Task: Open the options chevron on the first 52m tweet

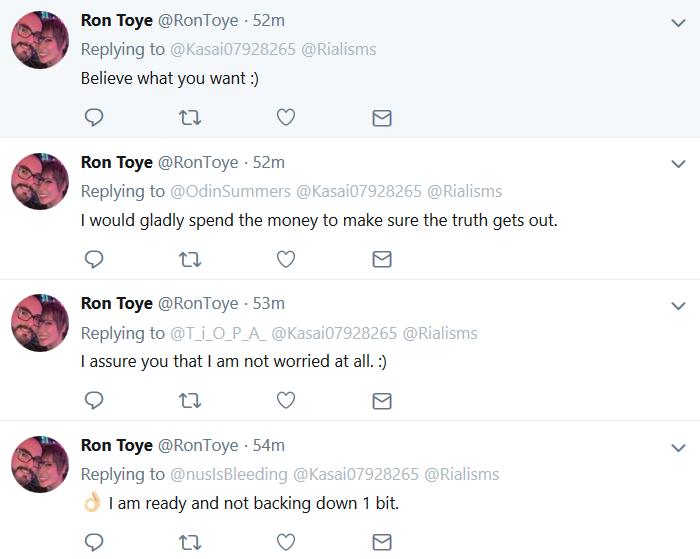Action: (678, 23)
